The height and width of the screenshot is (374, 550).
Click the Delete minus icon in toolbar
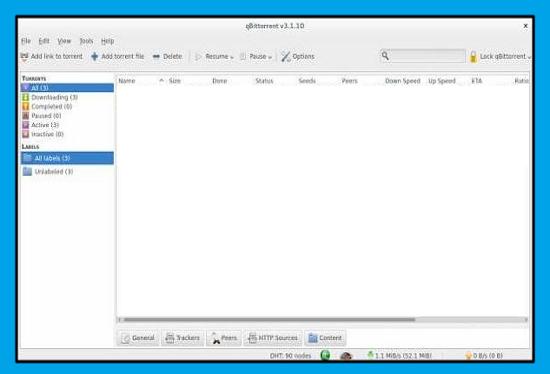tap(156, 56)
